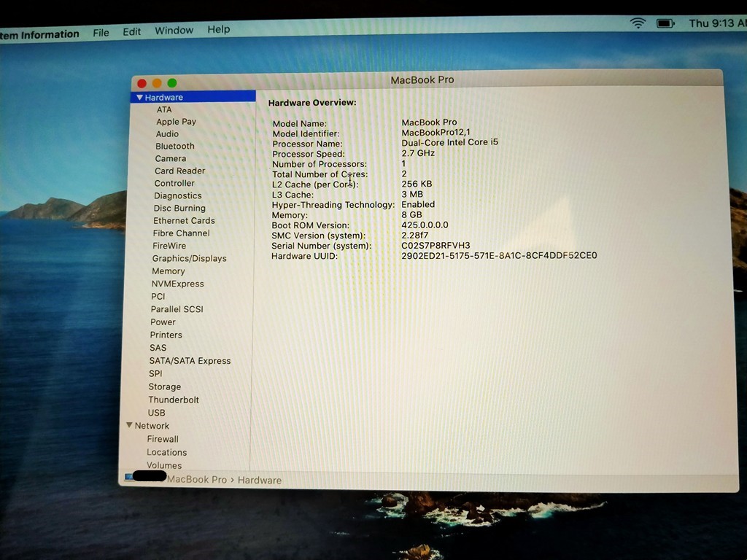Select Camera in the sidebar

171,158
